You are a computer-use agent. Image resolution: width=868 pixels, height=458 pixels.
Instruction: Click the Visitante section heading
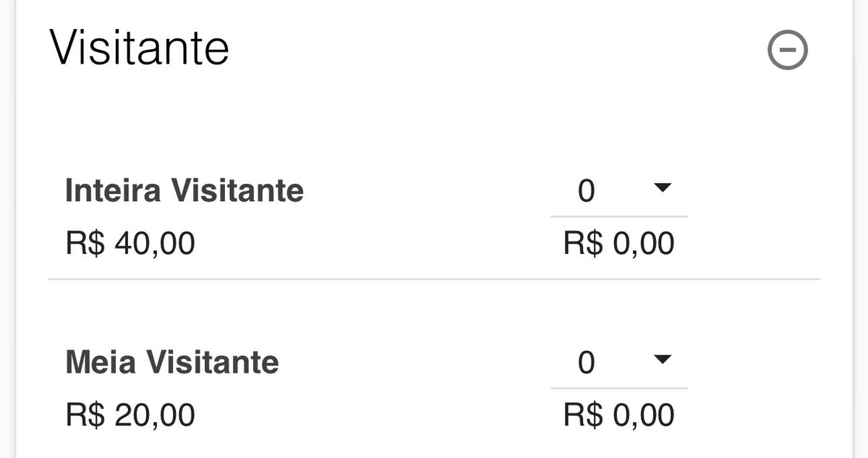pyautogui.click(x=139, y=48)
